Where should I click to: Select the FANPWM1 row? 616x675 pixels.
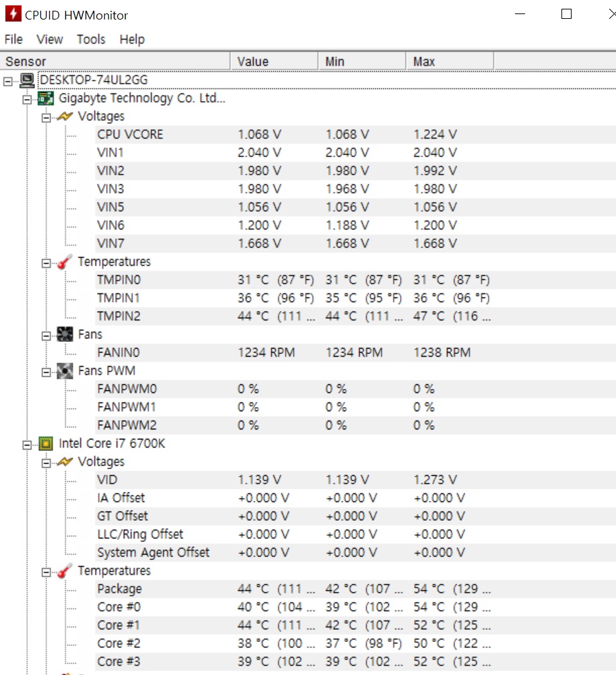(x=355, y=407)
